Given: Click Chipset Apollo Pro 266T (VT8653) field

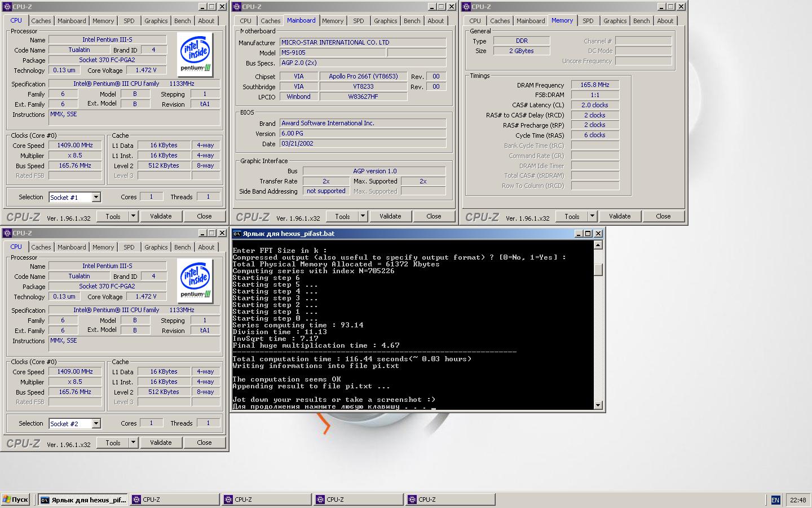Looking at the screenshot, I should pos(363,76).
